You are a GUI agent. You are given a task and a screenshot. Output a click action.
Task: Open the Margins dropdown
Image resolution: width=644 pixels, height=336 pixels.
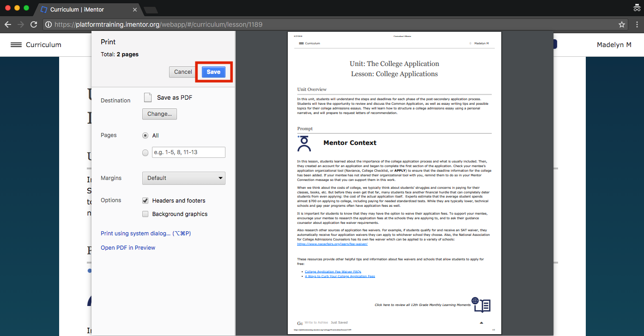(x=184, y=178)
